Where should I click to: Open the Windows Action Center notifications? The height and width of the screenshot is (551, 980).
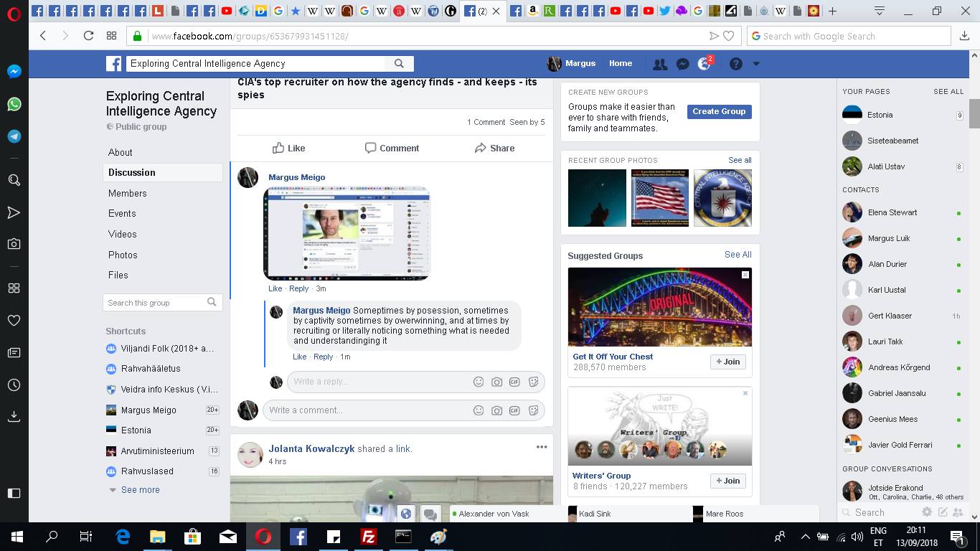coord(956,536)
